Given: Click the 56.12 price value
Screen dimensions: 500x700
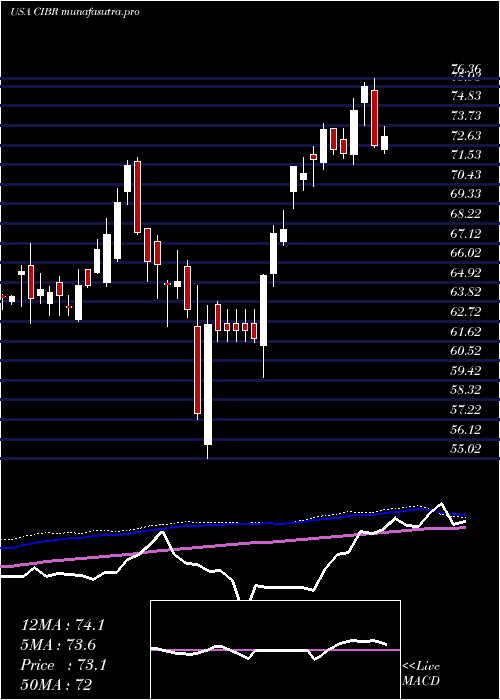Looking at the screenshot, I should pyautogui.click(x=467, y=429).
